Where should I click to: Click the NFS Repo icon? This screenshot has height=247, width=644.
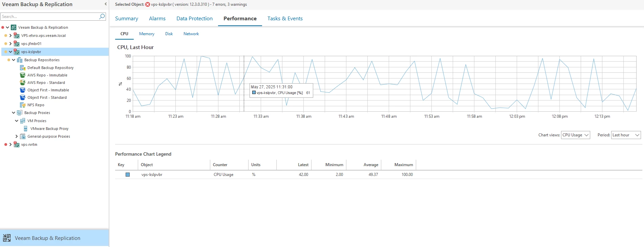(x=23, y=105)
